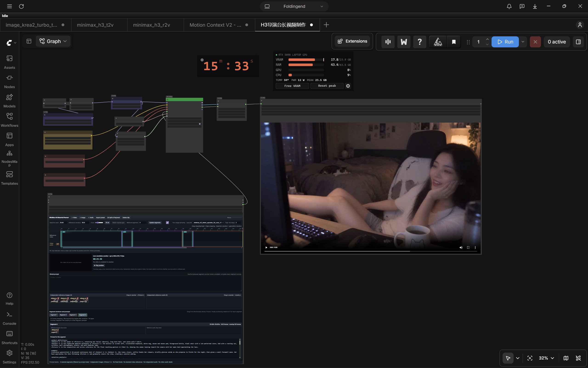
Task: Open the Foldingend workspace dropdown
Action: 294,6
